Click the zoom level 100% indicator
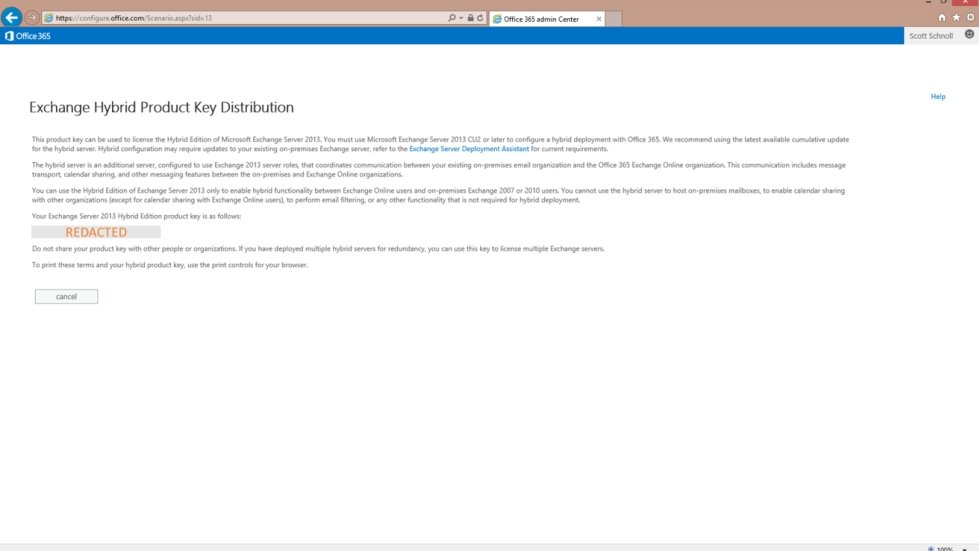 944,549
